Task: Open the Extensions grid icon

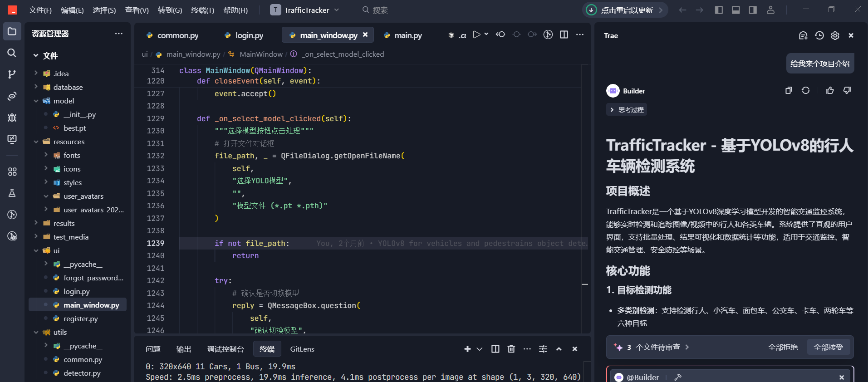Action: (x=12, y=171)
